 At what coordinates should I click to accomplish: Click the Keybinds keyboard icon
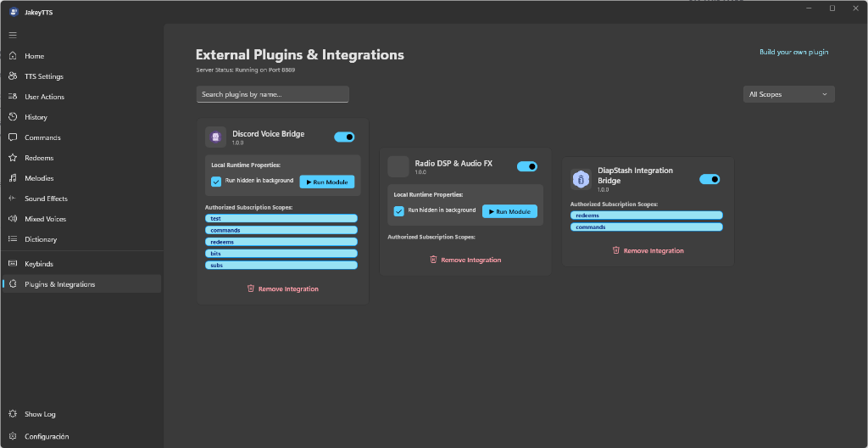click(13, 264)
